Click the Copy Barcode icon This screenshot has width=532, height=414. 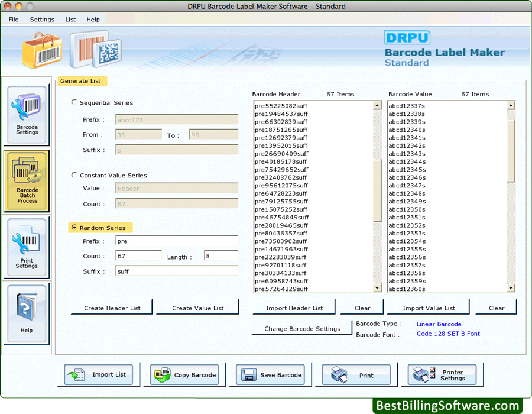coord(163,374)
